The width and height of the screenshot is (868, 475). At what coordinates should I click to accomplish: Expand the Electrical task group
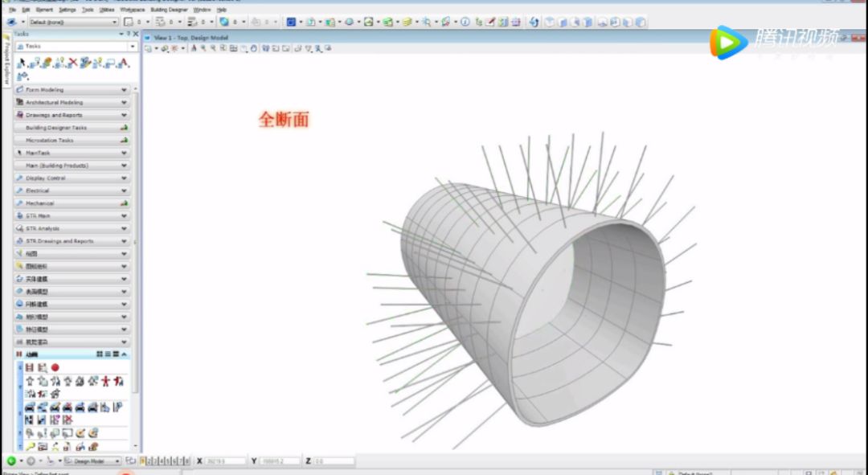click(x=72, y=191)
